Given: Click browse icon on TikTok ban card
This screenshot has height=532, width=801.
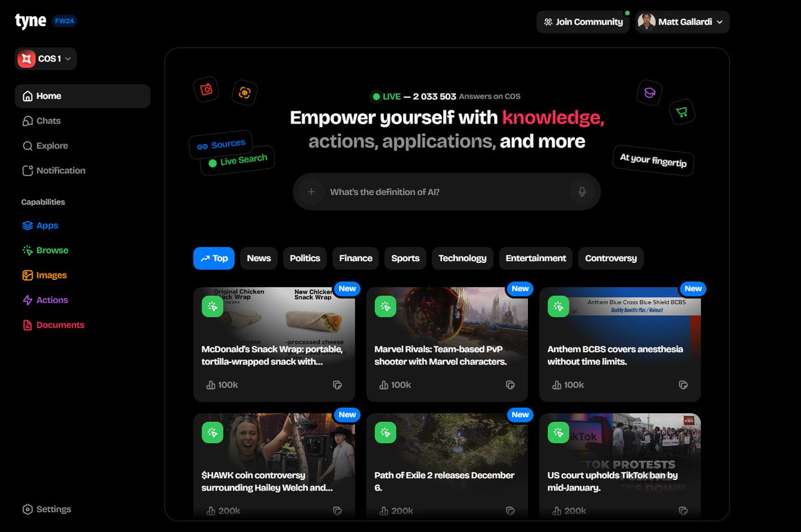Looking at the screenshot, I should pyautogui.click(x=558, y=433).
